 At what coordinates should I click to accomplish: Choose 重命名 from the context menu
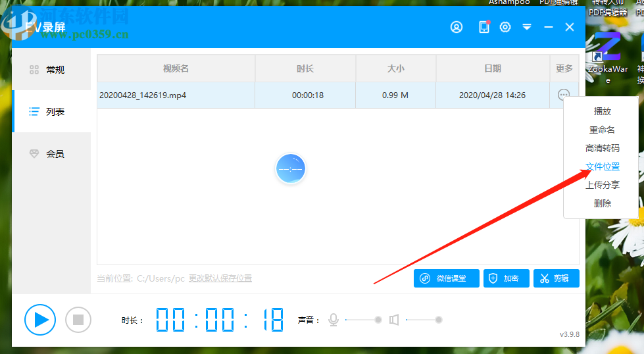click(x=602, y=130)
